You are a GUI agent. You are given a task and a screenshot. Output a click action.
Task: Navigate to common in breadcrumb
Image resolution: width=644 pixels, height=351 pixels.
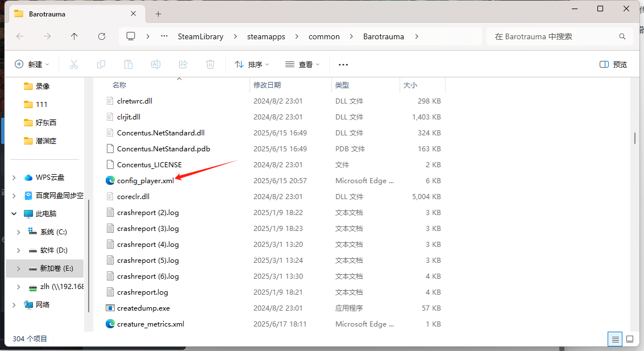point(324,36)
